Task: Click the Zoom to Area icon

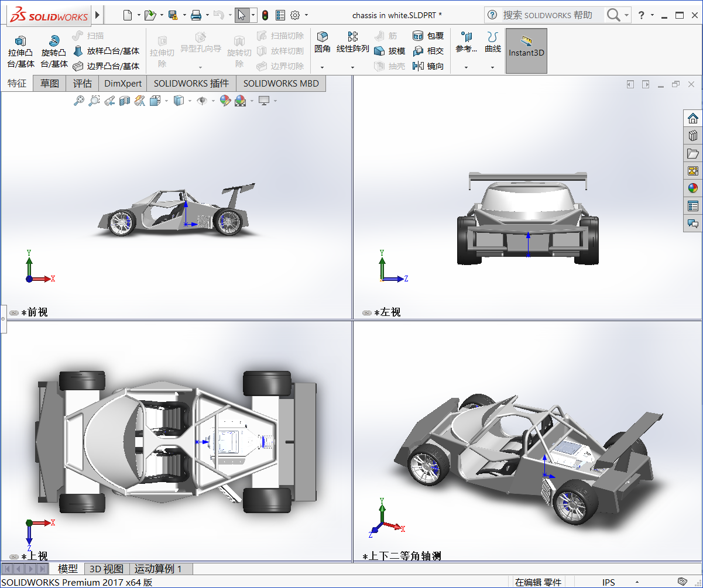Action: pyautogui.click(x=94, y=101)
